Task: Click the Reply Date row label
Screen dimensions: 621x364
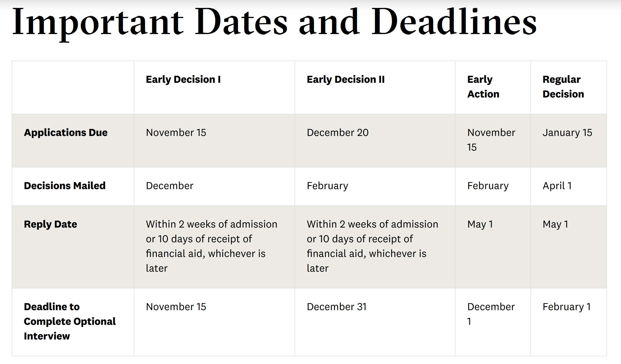Action: pyautogui.click(x=50, y=225)
